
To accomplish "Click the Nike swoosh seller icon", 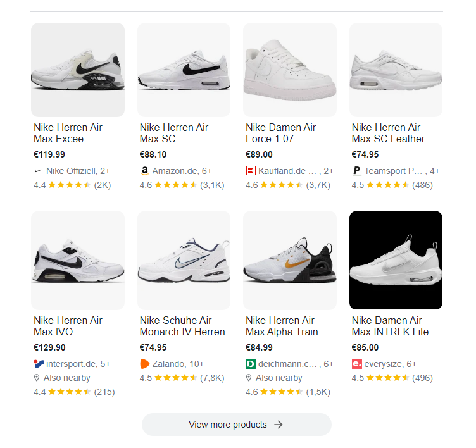I will point(38,171).
